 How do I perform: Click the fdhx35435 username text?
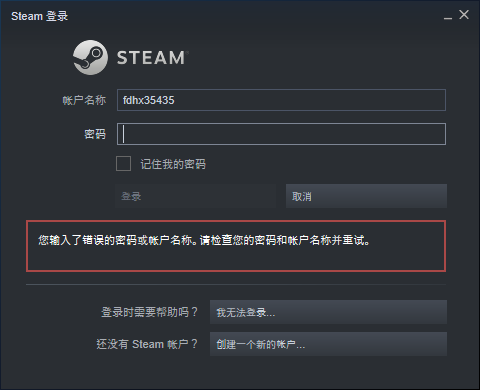[148, 100]
